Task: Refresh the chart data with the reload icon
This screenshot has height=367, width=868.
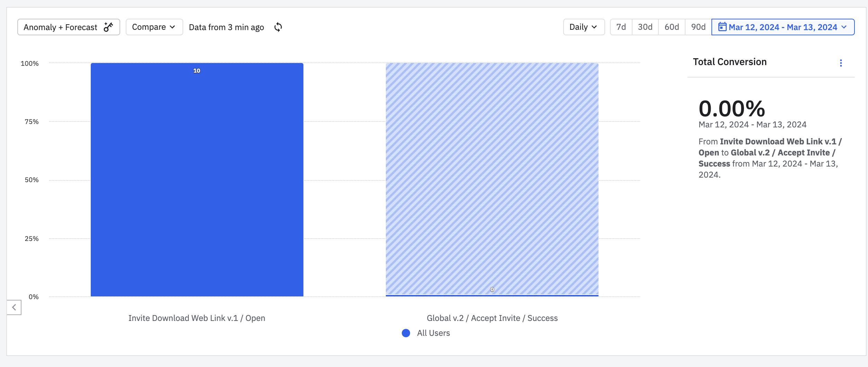Action: pyautogui.click(x=278, y=27)
